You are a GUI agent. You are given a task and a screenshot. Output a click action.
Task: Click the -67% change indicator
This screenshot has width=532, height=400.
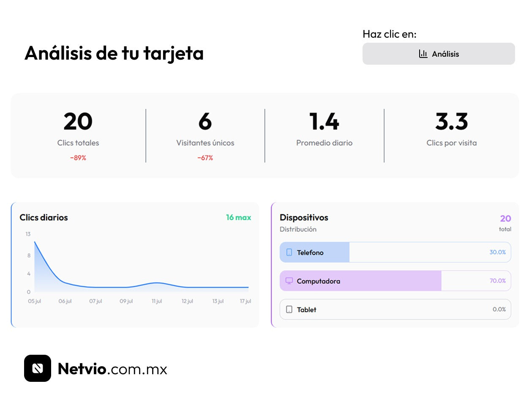pyautogui.click(x=205, y=158)
